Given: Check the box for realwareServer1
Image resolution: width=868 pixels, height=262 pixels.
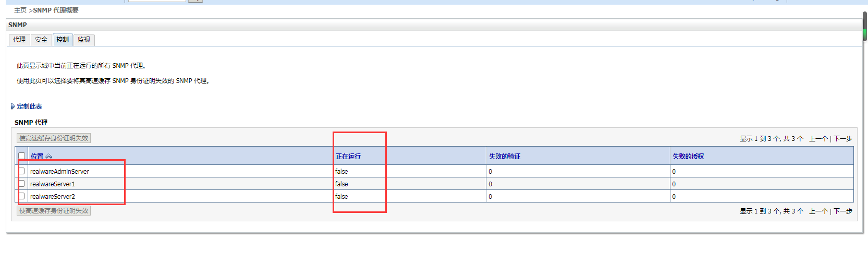Looking at the screenshot, I should coord(21,184).
